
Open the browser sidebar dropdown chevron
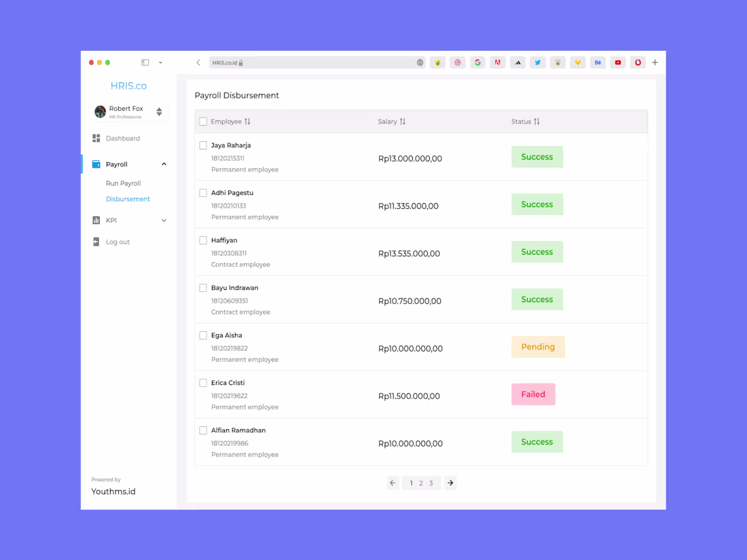tap(160, 62)
